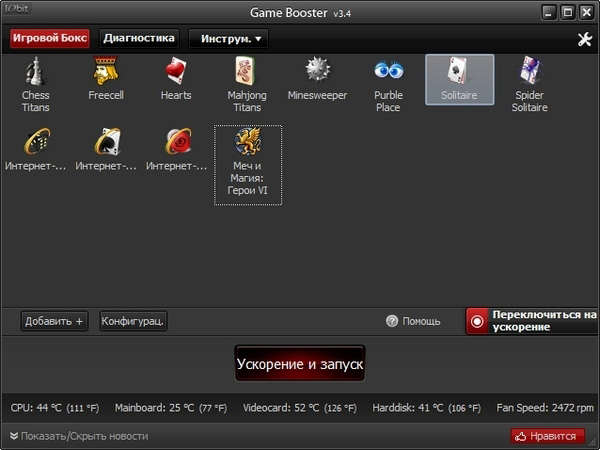Click the CPU: 44 °C temperature reading
The width and height of the screenshot is (600, 450).
coord(55,408)
